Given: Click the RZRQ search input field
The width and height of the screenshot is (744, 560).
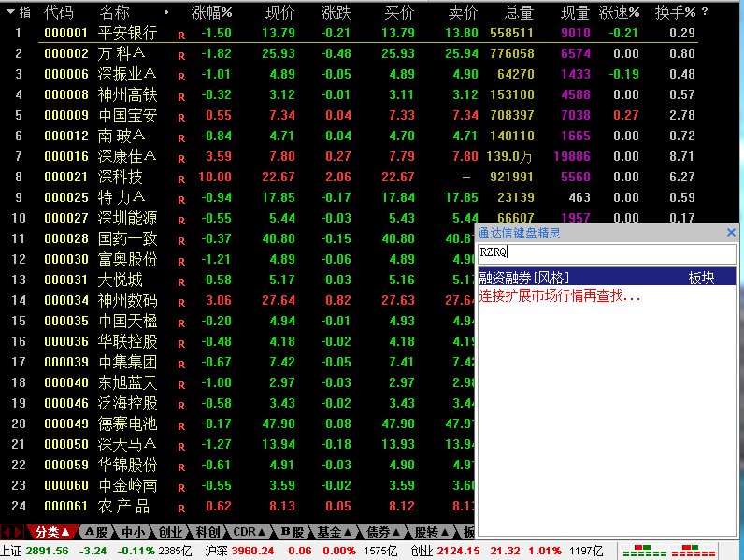Looking at the screenshot, I should pyautogui.click(x=607, y=253).
